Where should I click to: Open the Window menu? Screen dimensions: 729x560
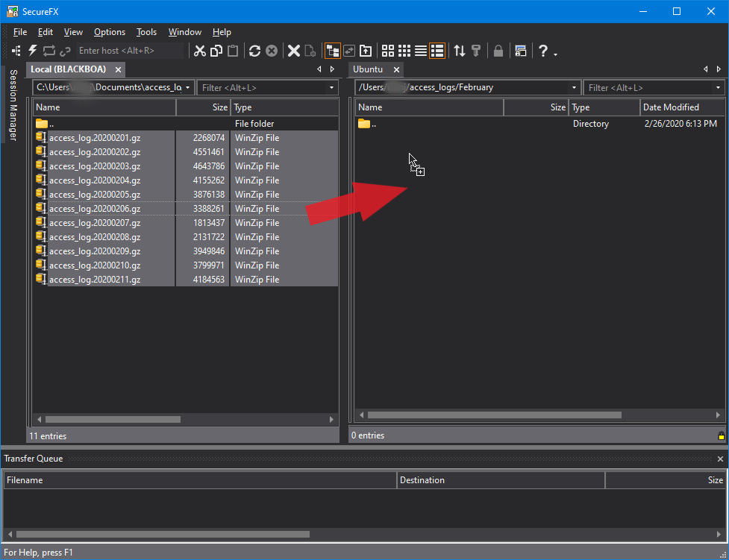pyautogui.click(x=184, y=32)
